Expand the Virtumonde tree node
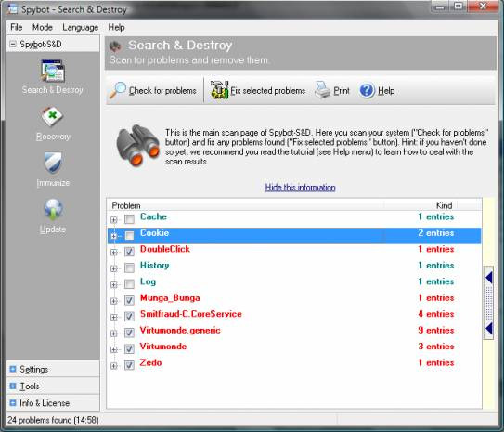Viewport: 504px width, 432px height. [114, 350]
